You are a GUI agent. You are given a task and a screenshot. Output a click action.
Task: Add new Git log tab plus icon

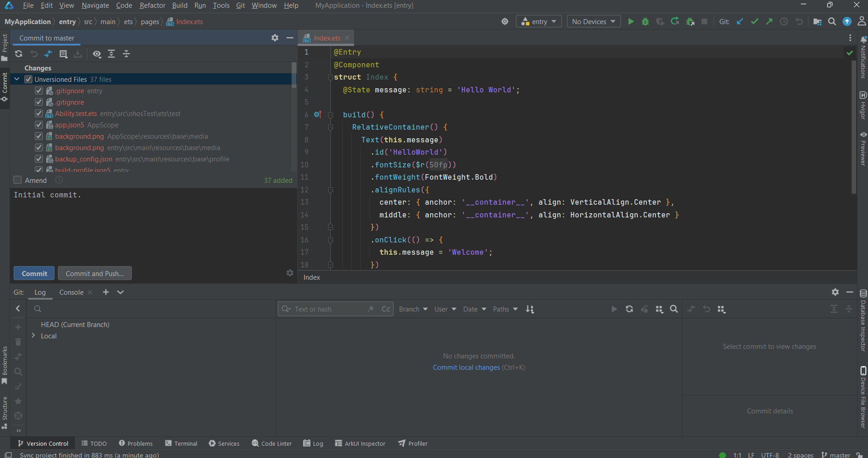tap(106, 292)
